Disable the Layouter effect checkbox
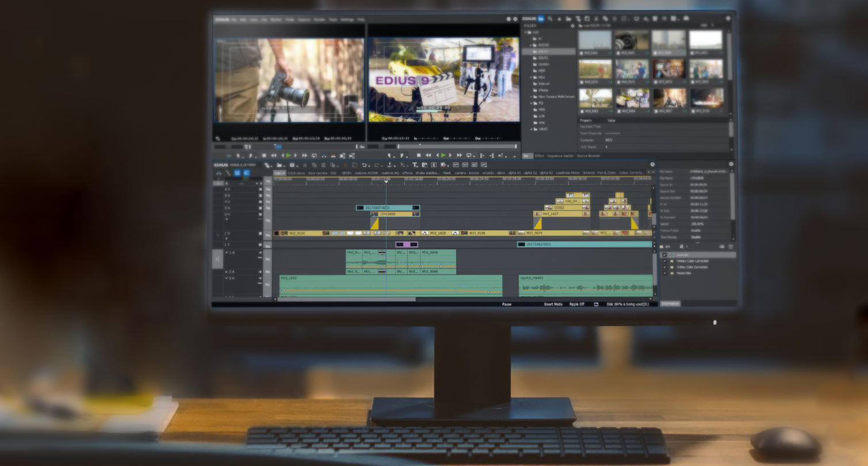Screen dimensions: 868x466 664,255
